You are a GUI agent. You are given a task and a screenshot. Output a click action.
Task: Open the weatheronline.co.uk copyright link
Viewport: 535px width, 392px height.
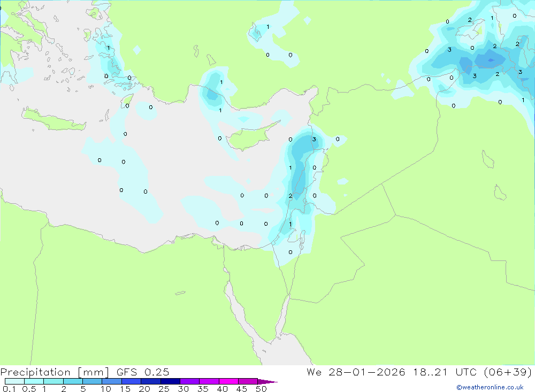coord(490,387)
